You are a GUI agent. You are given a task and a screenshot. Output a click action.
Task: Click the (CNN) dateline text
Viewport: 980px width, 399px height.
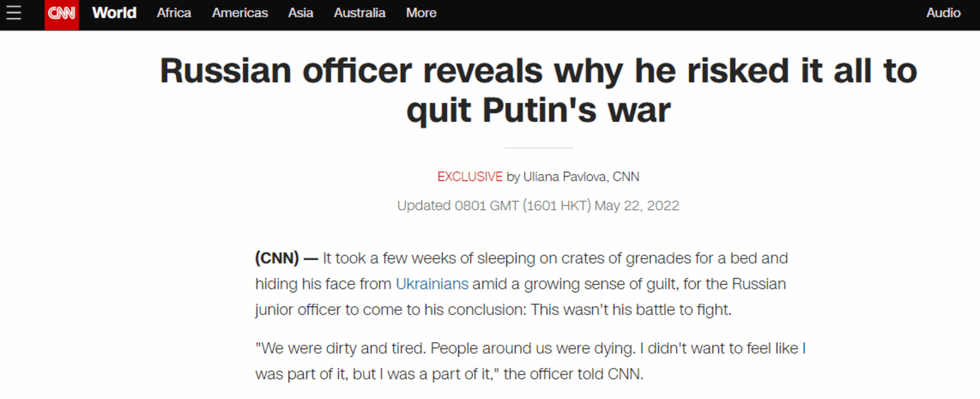[x=276, y=258]
